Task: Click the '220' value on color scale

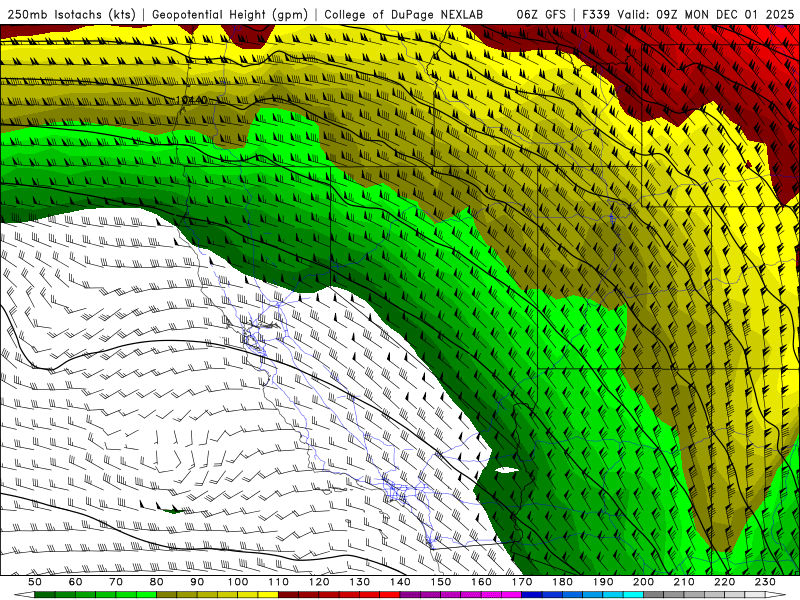Action: (x=725, y=582)
